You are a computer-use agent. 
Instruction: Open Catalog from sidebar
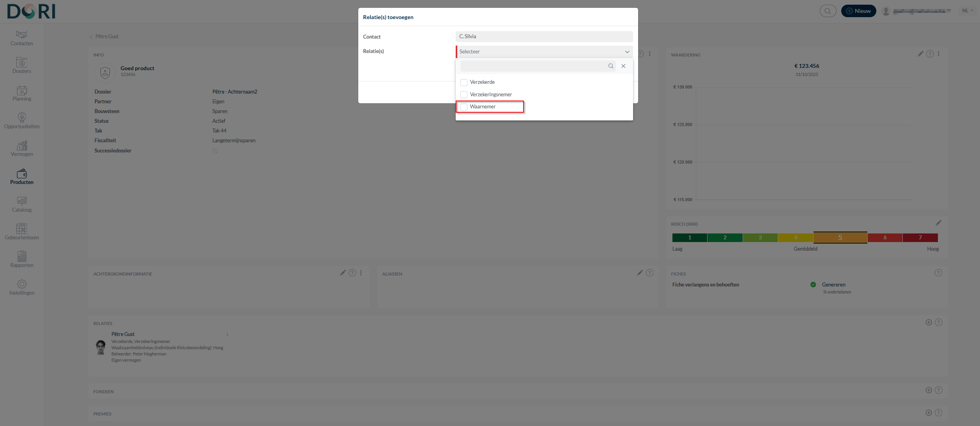[x=22, y=205]
